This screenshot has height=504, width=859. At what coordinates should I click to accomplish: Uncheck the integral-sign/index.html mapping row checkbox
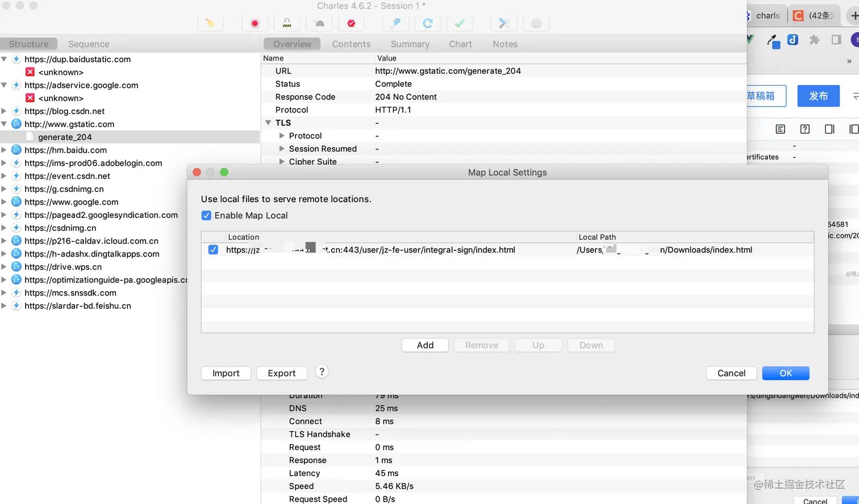213,250
